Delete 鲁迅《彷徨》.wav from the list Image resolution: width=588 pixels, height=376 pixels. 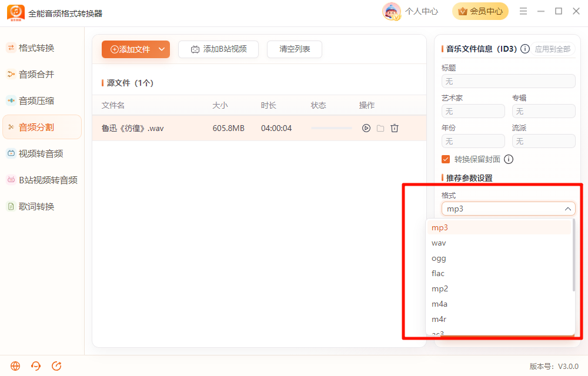click(395, 128)
